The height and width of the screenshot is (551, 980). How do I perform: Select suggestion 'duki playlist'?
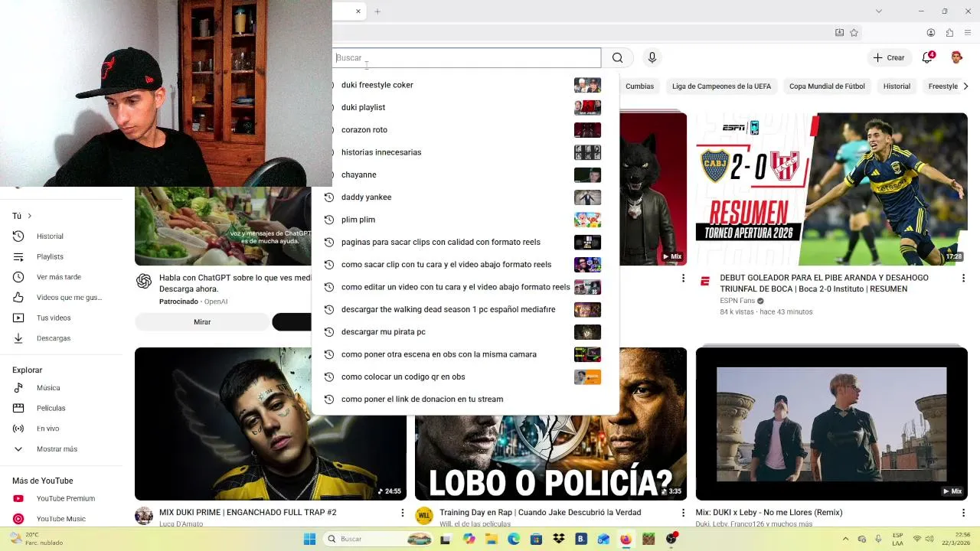(465, 107)
